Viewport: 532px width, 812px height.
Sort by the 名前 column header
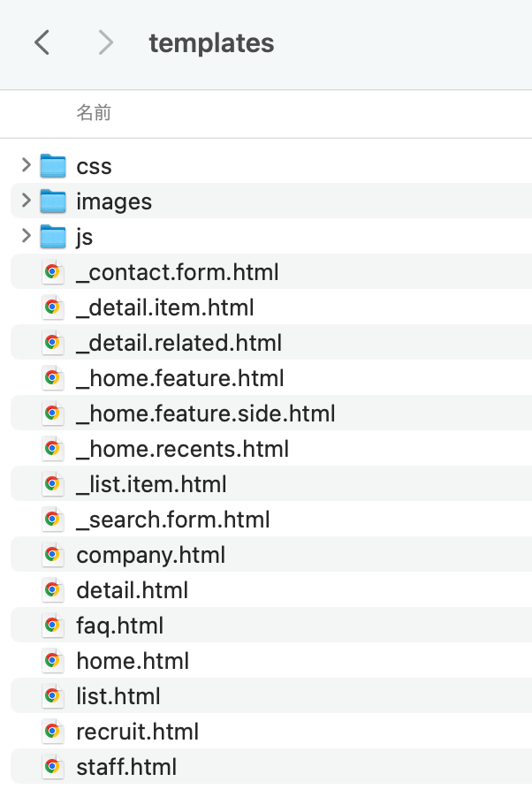(x=94, y=113)
